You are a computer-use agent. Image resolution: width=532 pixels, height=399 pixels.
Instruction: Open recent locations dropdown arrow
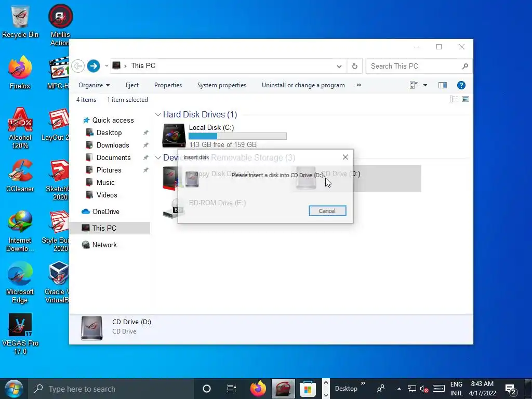tap(106, 66)
